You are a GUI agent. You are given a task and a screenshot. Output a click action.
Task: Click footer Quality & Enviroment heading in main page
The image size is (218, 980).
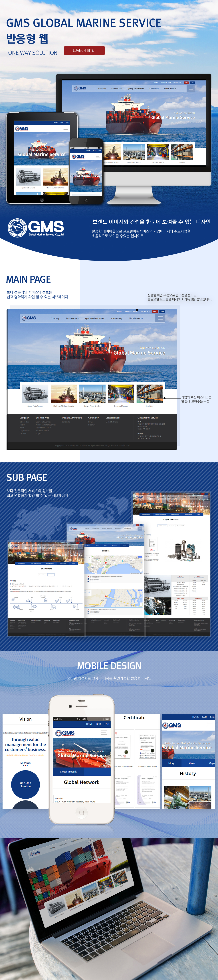pos(72,418)
